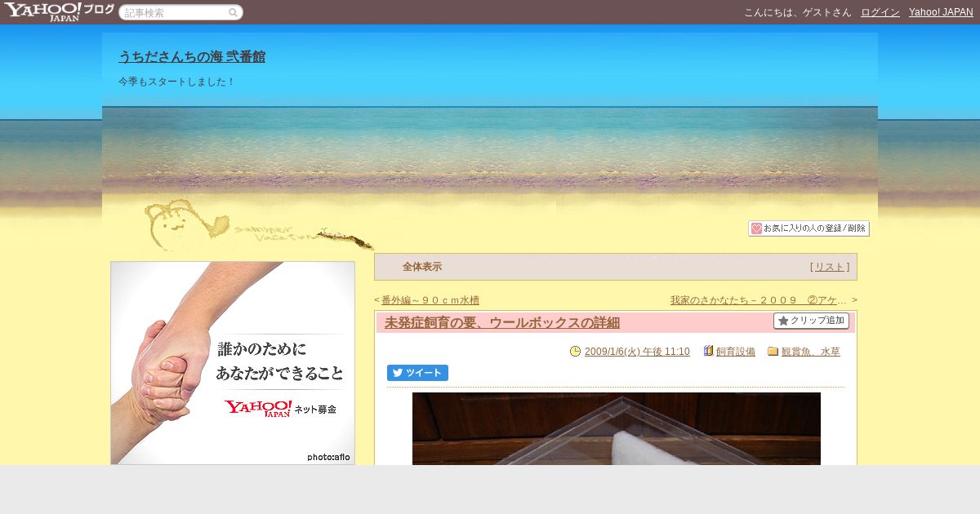Click the wool box article photo
The image size is (980, 514).
point(617,428)
